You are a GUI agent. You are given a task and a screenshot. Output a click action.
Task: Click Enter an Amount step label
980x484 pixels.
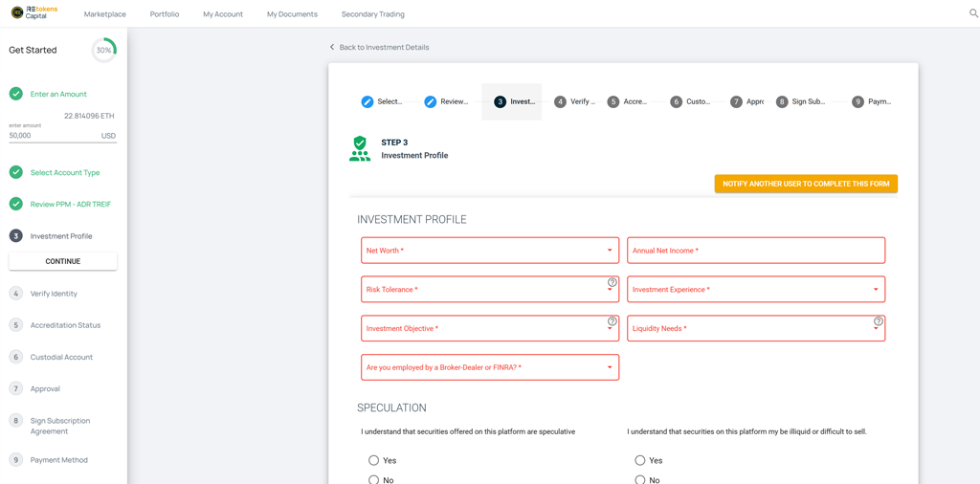58,95
